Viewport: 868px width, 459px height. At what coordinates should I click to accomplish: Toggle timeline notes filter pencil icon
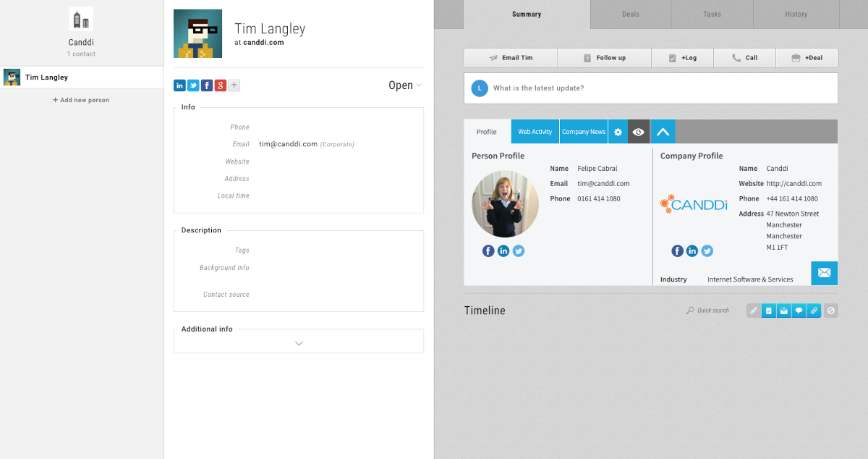pos(754,311)
